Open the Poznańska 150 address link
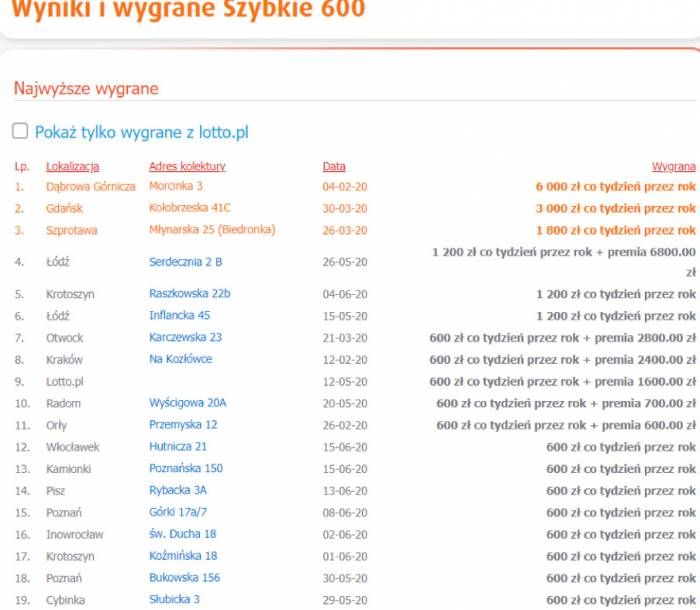Viewport: 700px width, 610px height. (x=186, y=468)
